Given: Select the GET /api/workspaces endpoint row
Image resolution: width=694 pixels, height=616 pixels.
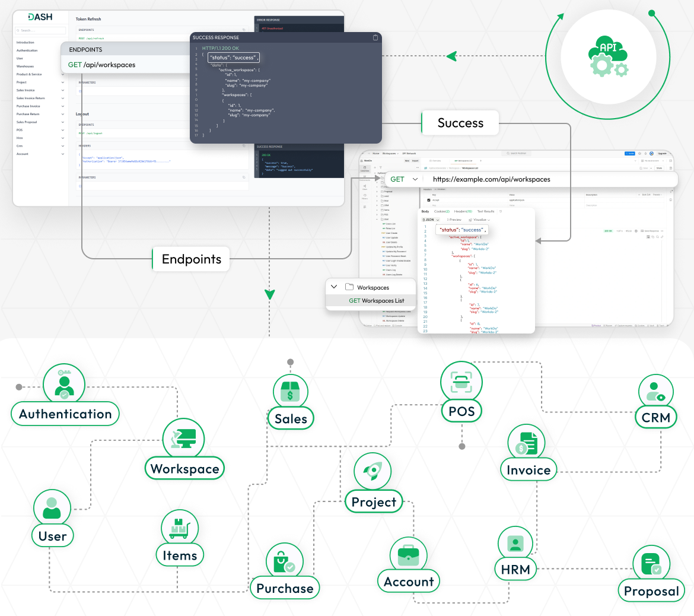Looking at the screenshot, I should click(x=126, y=65).
